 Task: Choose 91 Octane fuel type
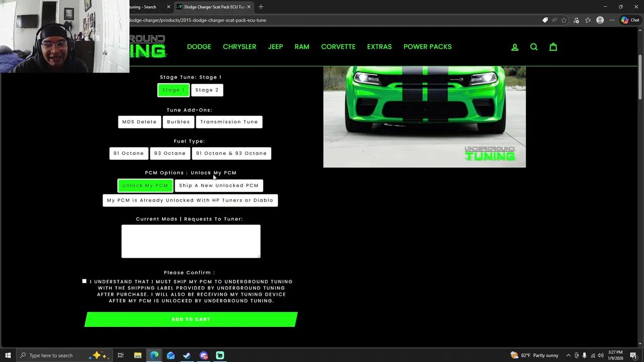[x=129, y=153]
